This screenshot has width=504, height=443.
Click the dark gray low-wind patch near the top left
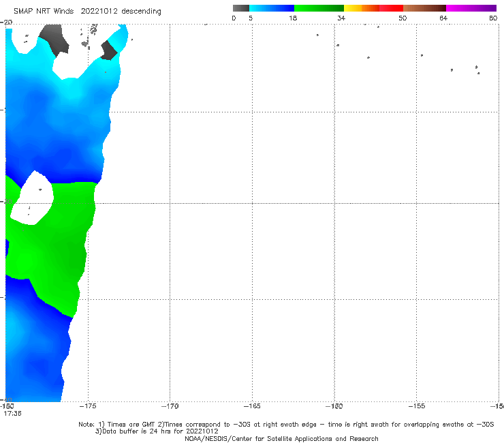pyautogui.click(x=54, y=40)
